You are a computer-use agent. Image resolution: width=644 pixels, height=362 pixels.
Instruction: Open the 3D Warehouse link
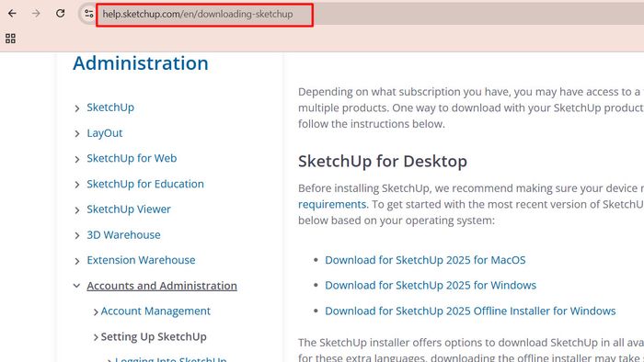[x=123, y=235]
